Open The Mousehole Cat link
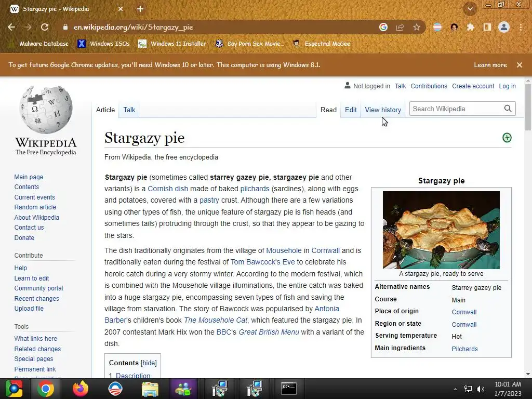Viewport: 532px width, 399px height. (x=216, y=320)
